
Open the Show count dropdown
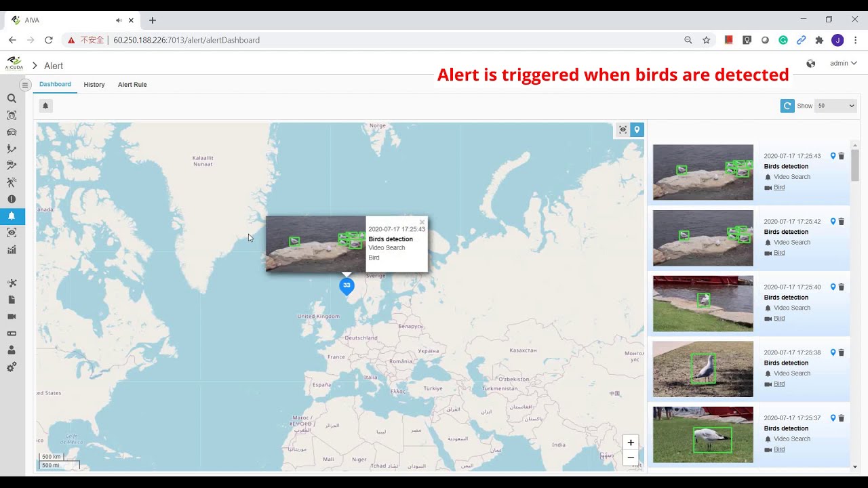click(x=835, y=106)
